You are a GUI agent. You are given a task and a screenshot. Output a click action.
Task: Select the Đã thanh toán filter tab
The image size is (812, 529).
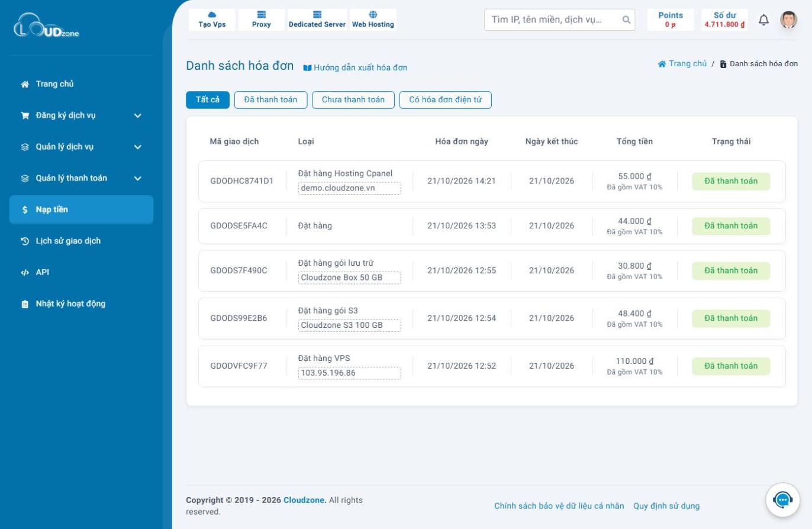[270, 99]
